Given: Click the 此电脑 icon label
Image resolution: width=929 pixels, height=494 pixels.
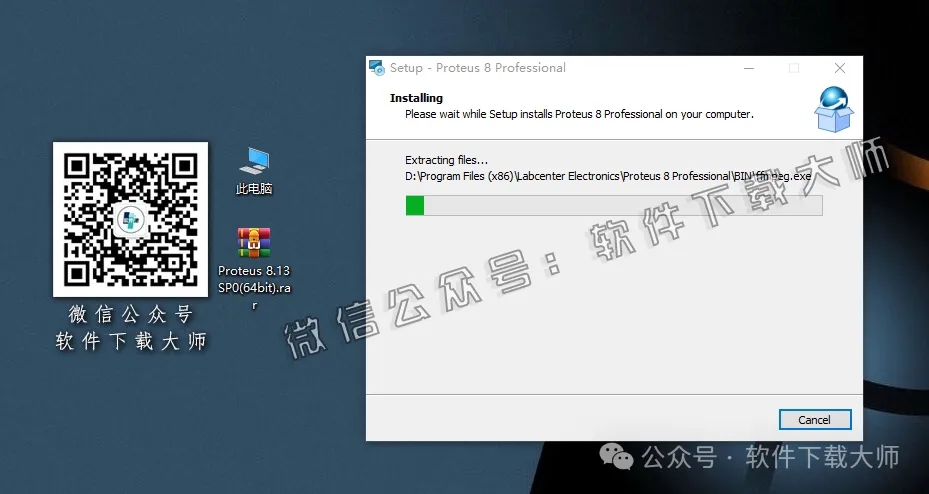Looking at the screenshot, I should click(254, 189).
